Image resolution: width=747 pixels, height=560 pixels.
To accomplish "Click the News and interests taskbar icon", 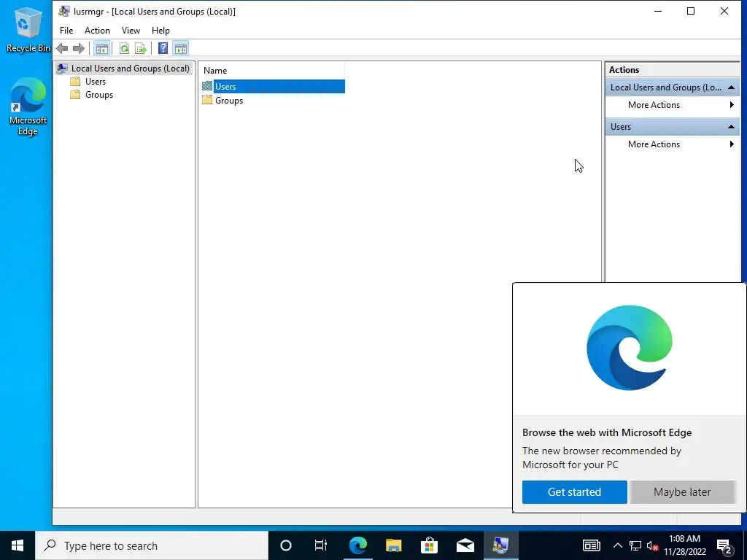I will pyautogui.click(x=591, y=545).
